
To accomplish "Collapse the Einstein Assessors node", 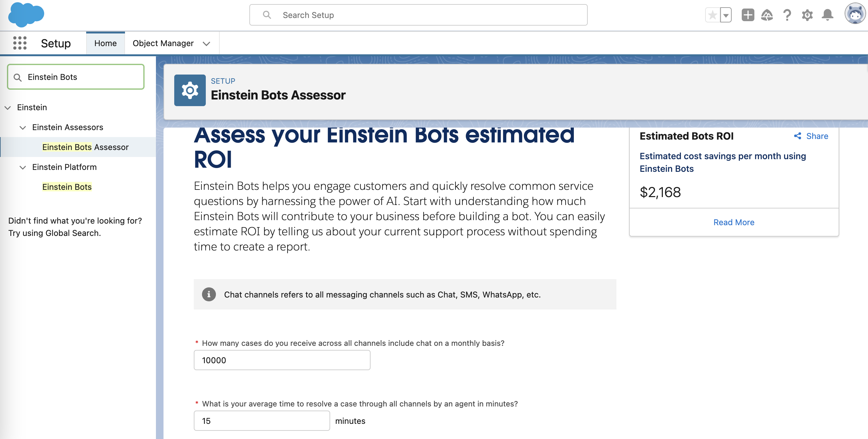I will coord(23,128).
